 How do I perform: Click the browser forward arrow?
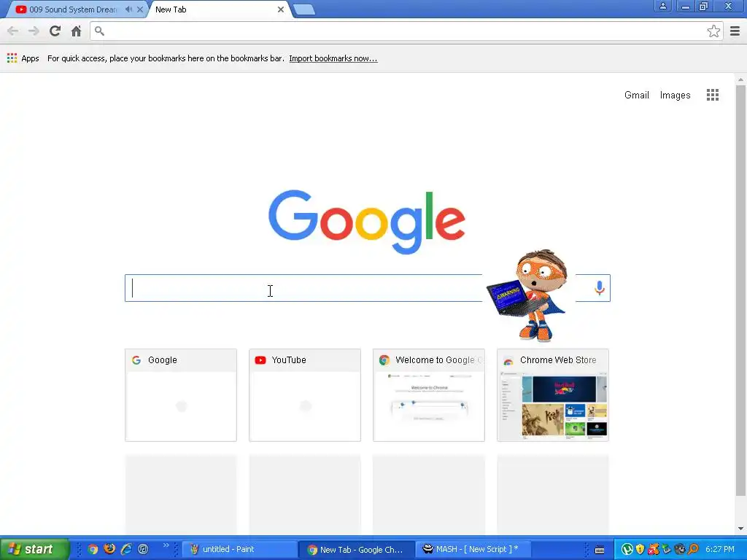[34, 31]
